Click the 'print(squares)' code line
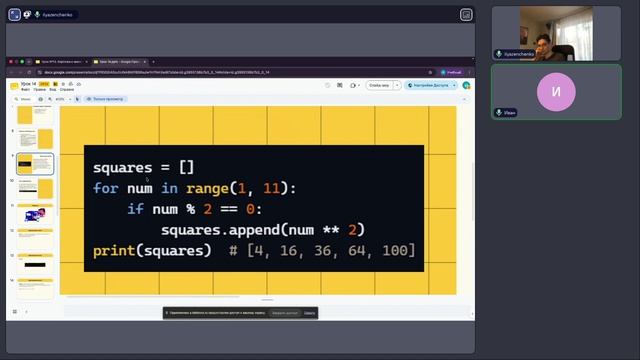Viewport: 640px width, 360px height. pos(152,250)
